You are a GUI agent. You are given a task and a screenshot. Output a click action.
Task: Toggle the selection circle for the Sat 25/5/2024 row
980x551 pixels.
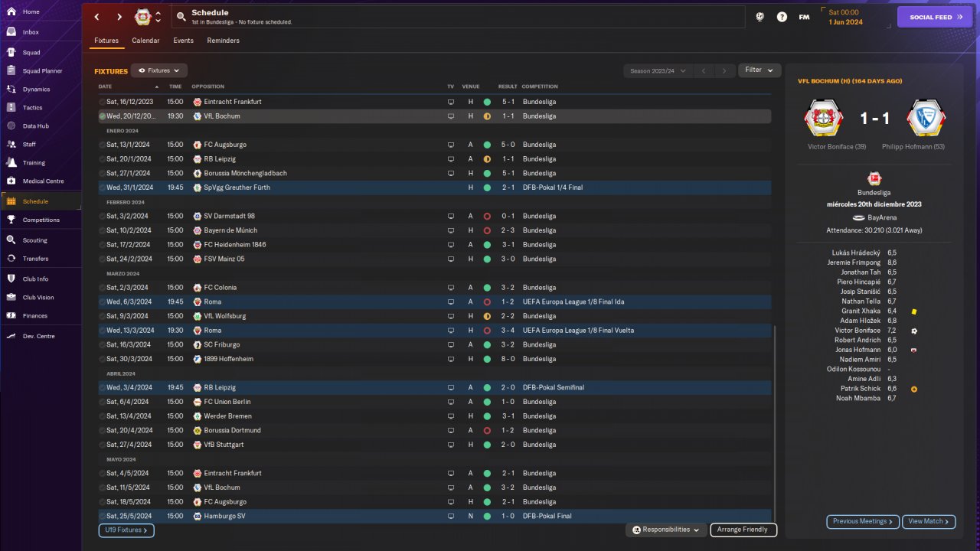[103, 516]
